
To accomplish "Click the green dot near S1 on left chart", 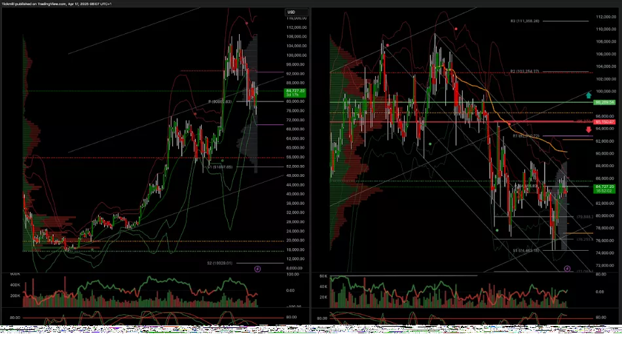I will click(223, 159).
